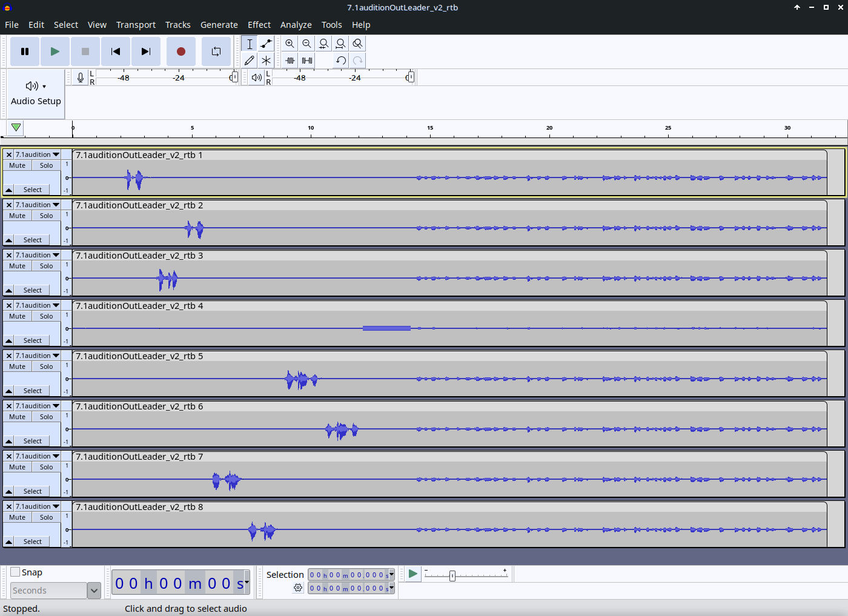Screen dimensions: 848x616
Task: Close track rtb 1 with X
Action: pos(9,154)
